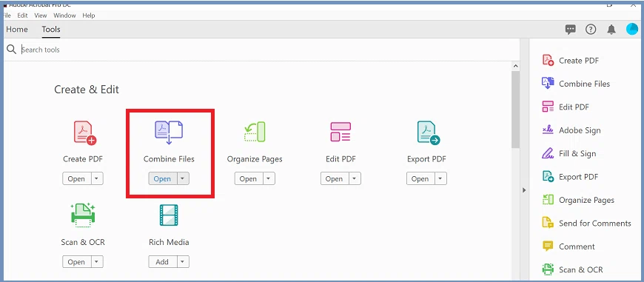Click the Comment speech bubble icon in the sidebar
This screenshot has height=282, width=644.
[548, 246]
